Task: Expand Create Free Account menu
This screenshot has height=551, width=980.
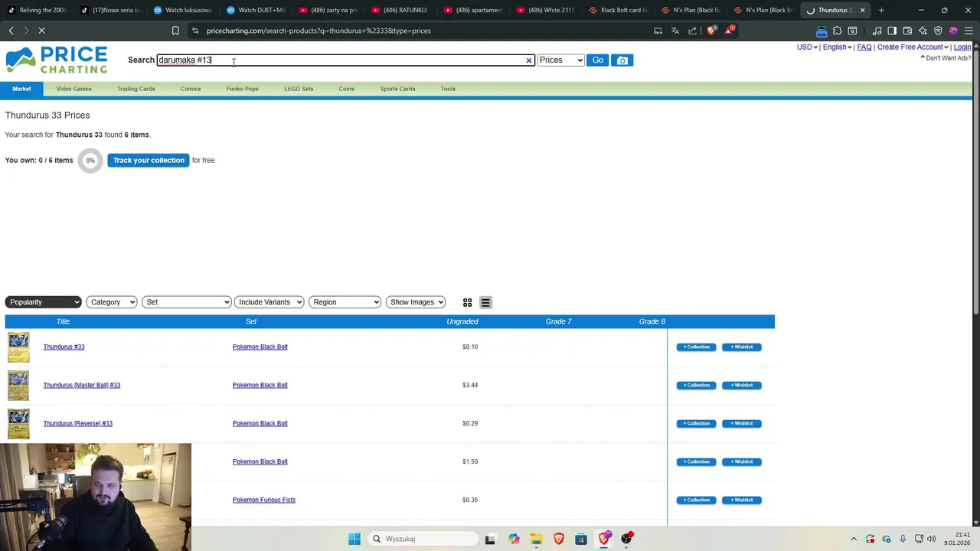Action: (913, 47)
